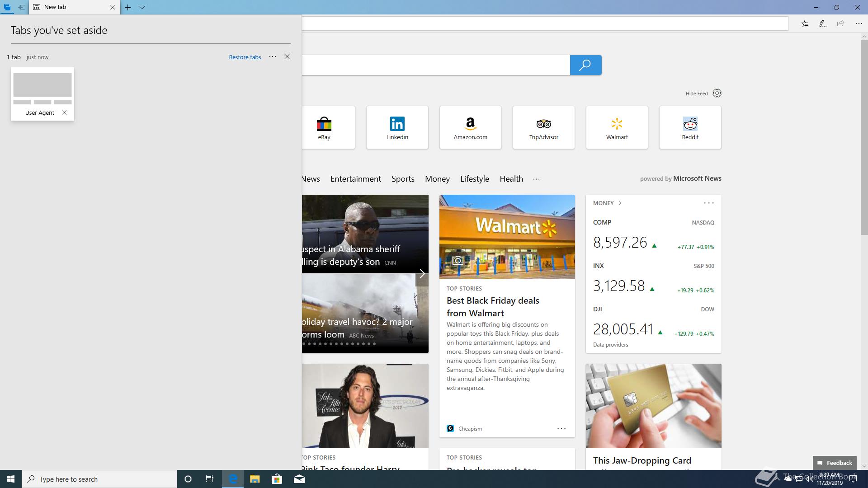
Task: Click powered by Microsoft News text
Action: click(680, 178)
